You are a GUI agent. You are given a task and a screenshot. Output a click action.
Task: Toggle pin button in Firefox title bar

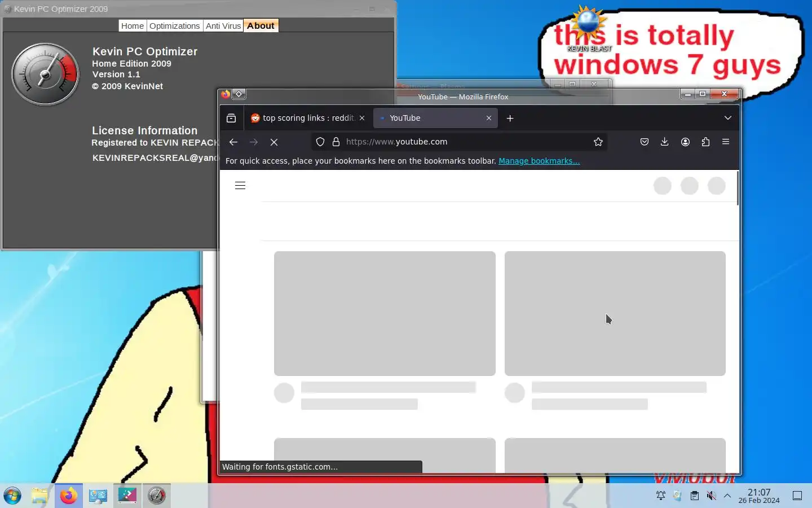239,94
